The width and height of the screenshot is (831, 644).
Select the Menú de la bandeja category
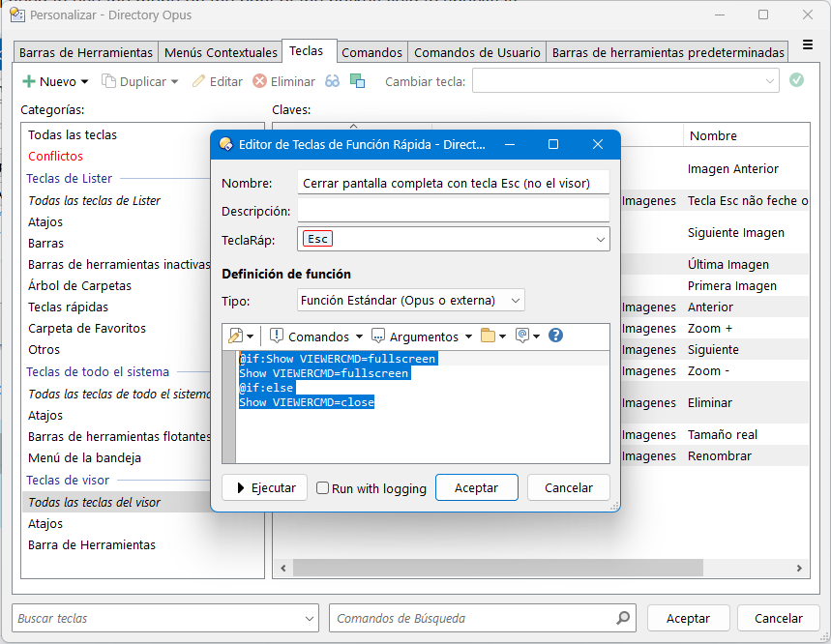click(x=85, y=457)
